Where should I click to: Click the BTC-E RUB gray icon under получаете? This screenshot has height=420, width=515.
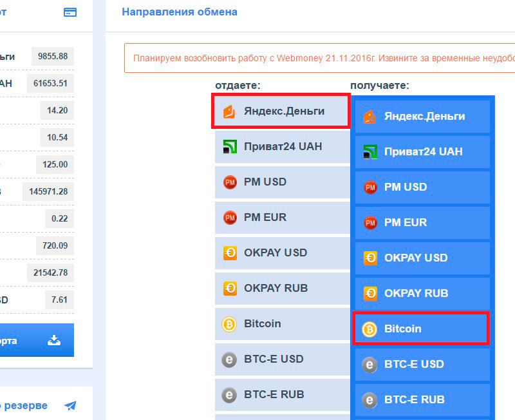click(x=370, y=400)
